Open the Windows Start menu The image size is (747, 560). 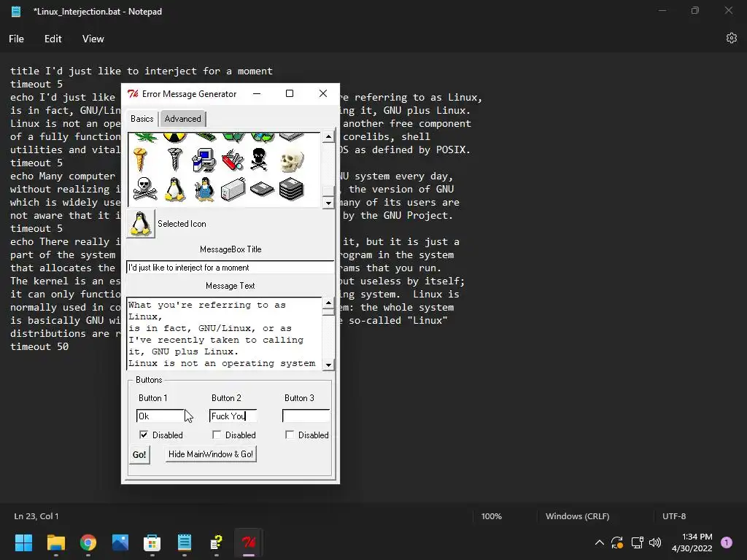(23, 542)
